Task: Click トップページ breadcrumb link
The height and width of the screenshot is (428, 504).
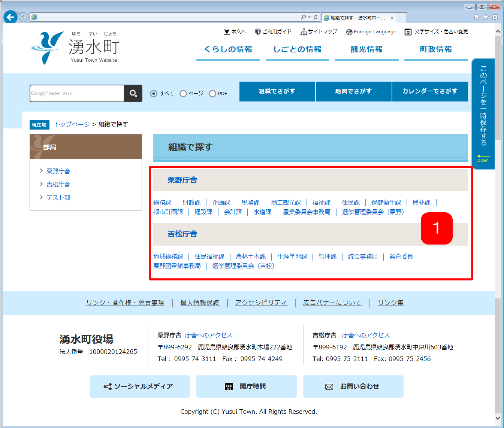Action: pos(72,124)
